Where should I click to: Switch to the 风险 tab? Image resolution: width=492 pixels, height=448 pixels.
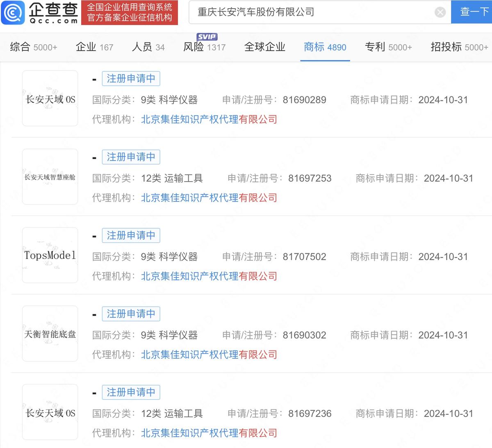(204, 47)
